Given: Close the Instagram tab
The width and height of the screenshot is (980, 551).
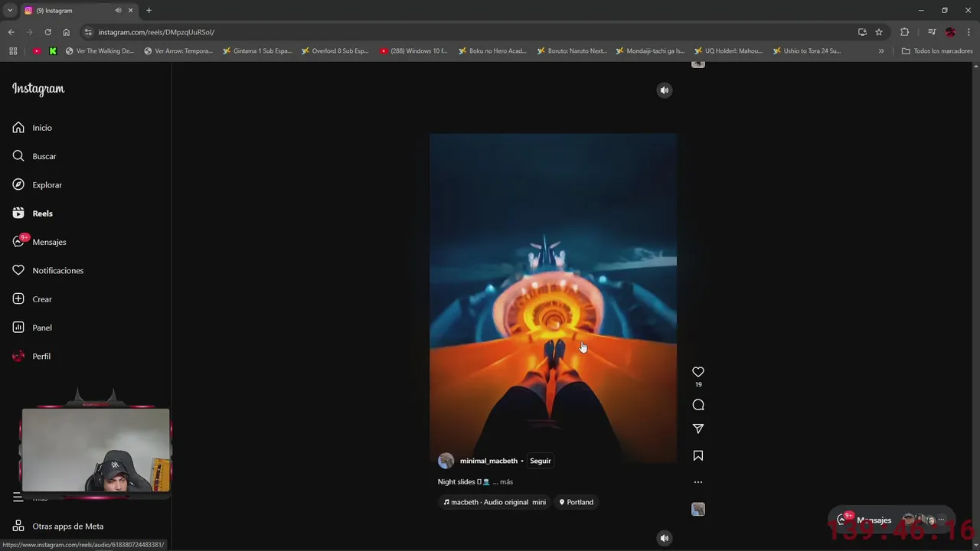Looking at the screenshot, I should pos(130,11).
